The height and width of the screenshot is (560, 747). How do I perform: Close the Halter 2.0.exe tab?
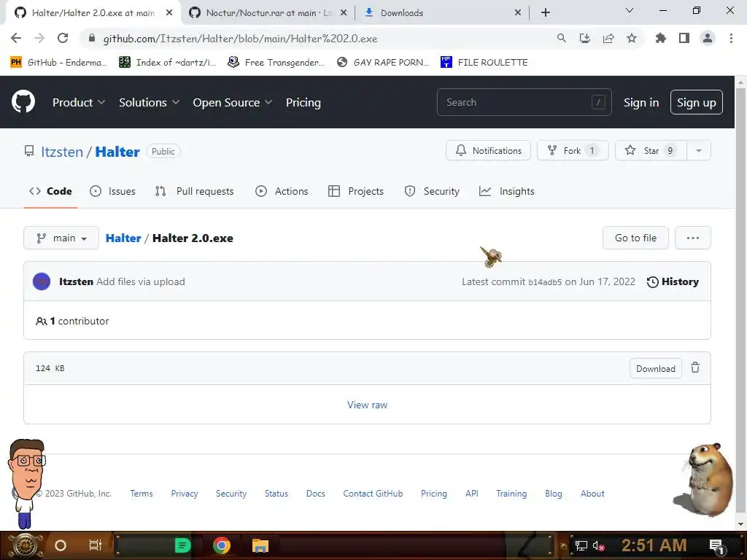(169, 12)
